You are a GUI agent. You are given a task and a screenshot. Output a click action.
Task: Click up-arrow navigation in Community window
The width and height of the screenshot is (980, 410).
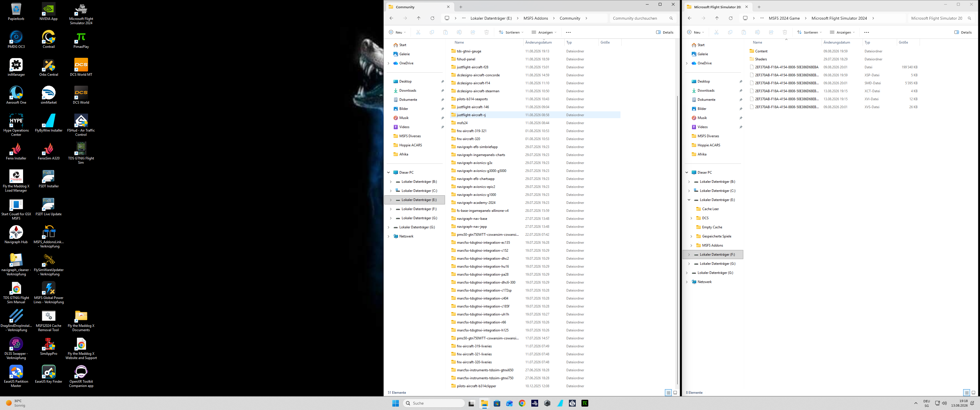pos(418,18)
